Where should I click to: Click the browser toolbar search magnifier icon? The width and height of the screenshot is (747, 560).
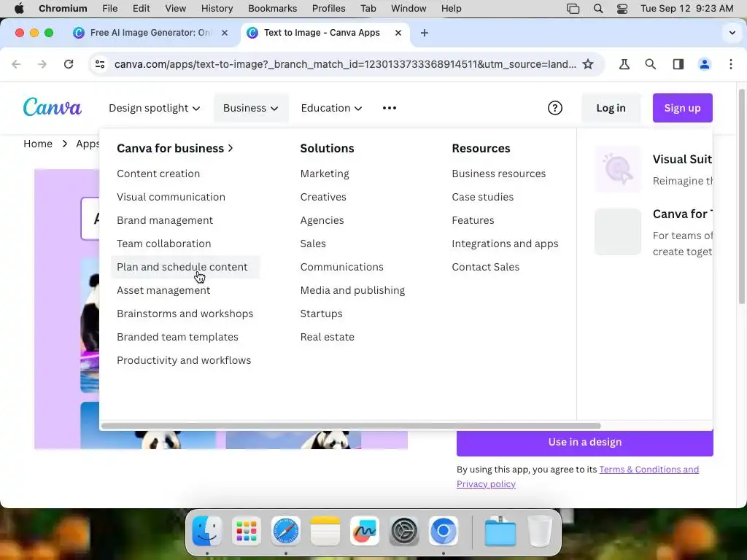click(650, 64)
